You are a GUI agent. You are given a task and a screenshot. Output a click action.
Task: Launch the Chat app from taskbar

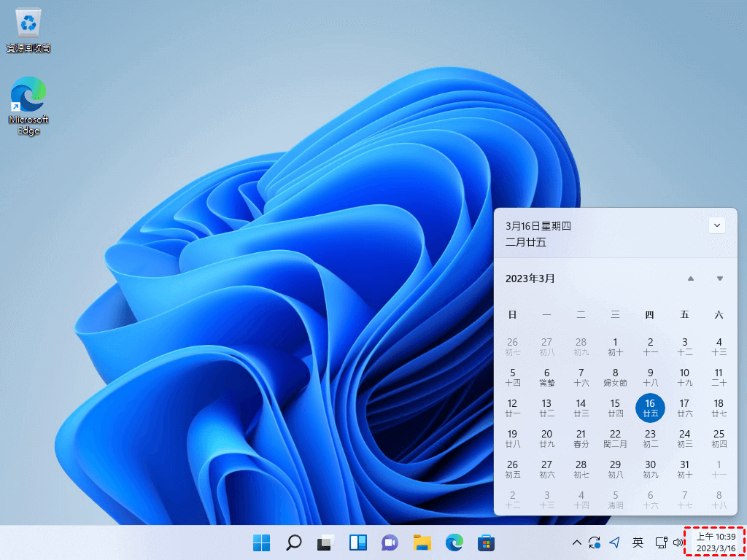pyautogui.click(x=390, y=542)
